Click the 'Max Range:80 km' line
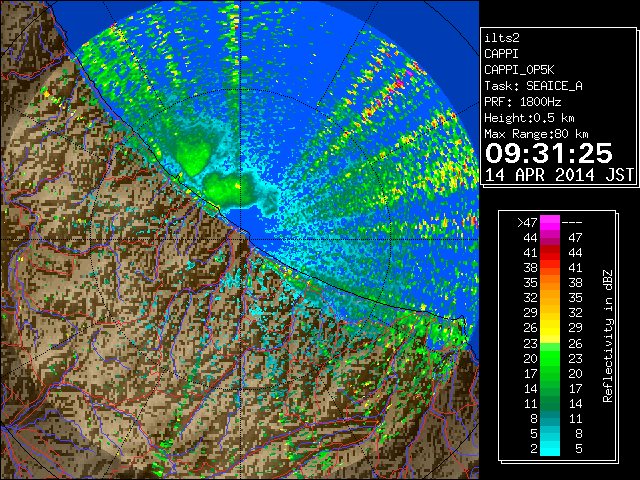This screenshot has width=640, height=480. 536,134
